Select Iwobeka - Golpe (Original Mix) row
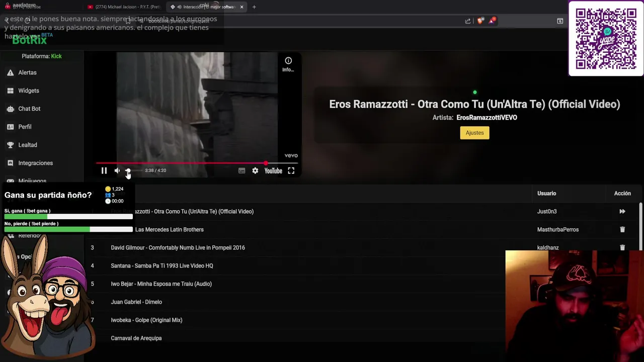 (146, 320)
